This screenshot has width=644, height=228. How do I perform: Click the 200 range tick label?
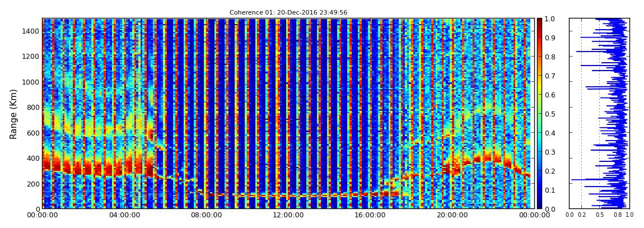pyautogui.click(x=33, y=184)
